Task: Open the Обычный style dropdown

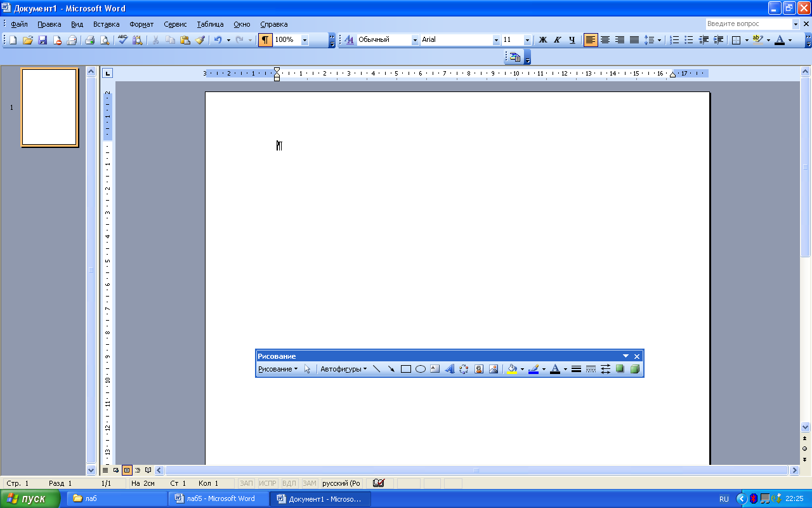Action: [x=416, y=40]
